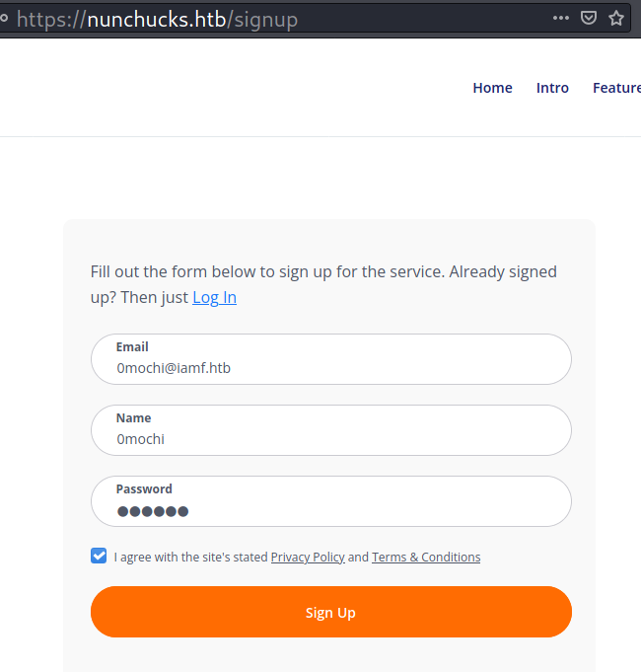Click the "I agree with the site's stated" text
The height and width of the screenshot is (672, 641).
coord(190,557)
